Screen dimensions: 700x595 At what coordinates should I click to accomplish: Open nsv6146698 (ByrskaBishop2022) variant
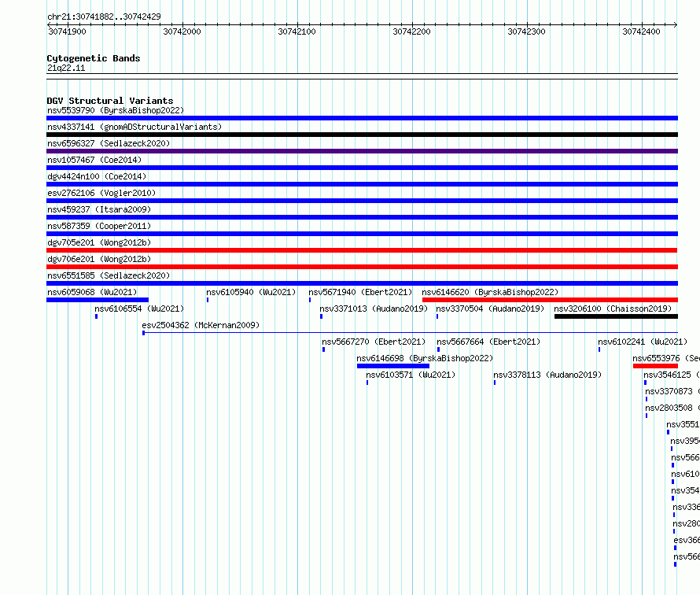pos(425,358)
